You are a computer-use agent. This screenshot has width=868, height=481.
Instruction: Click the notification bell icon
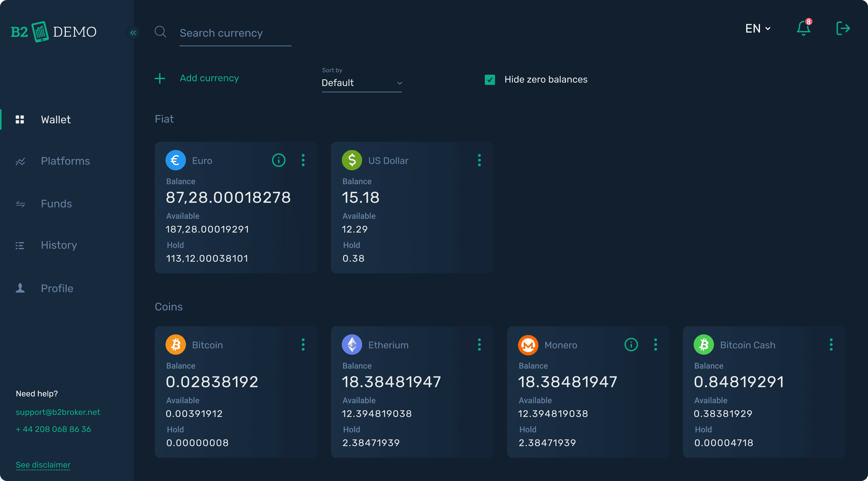click(x=803, y=28)
